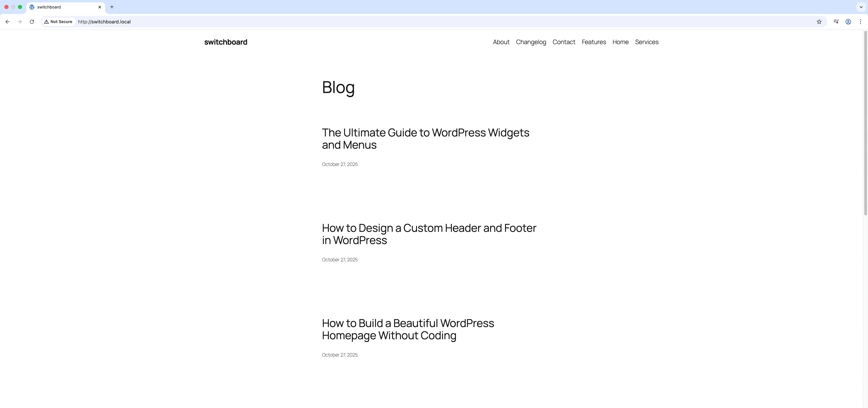Click the Not Secure site info chip
The height and width of the screenshot is (408, 868).
[x=58, y=22]
